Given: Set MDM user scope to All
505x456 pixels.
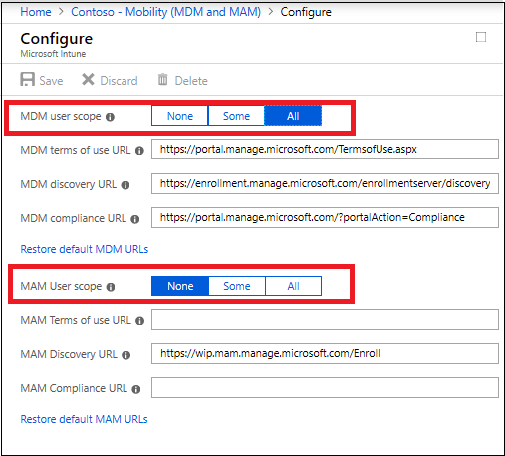Looking at the screenshot, I should coord(293,116).
